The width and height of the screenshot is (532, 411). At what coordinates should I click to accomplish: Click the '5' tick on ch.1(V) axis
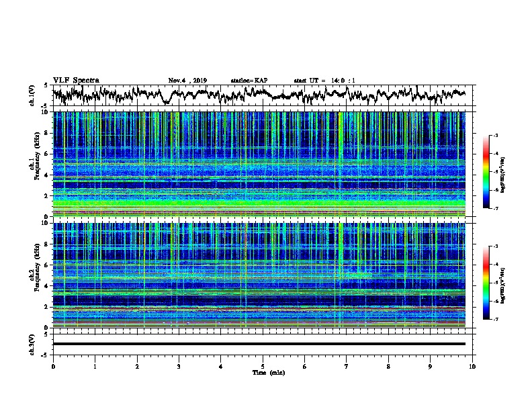46,86
